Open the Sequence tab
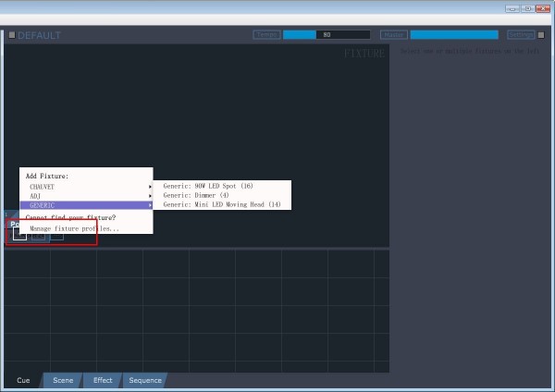Image resolution: width=555 pixels, height=392 pixels. pyautogui.click(x=145, y=380)
